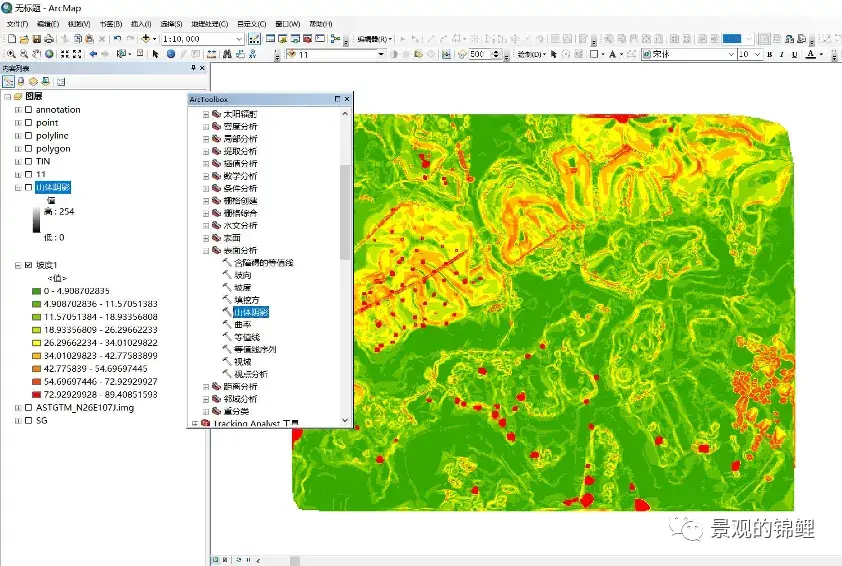Expand the ASTGTM_N26E107J.img layer
The image size is (842, 566).
click(x=17, y=408)
